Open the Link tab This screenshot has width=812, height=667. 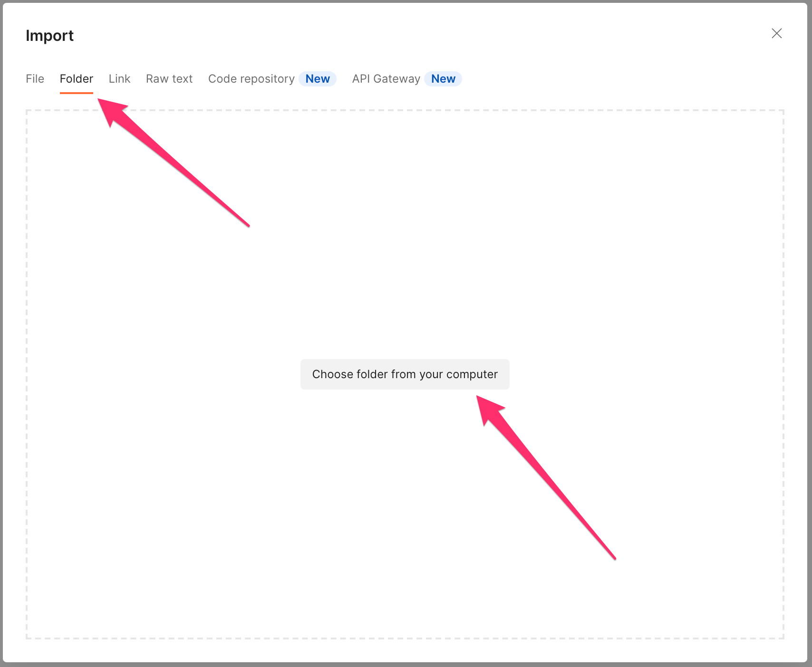click(x=119, y=79)
